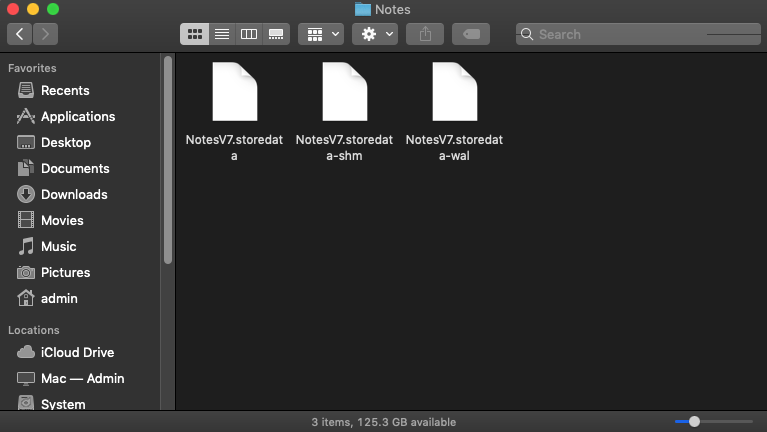Switch to column view
Viewport: 767px width, 432px height.
coord(249,34)
